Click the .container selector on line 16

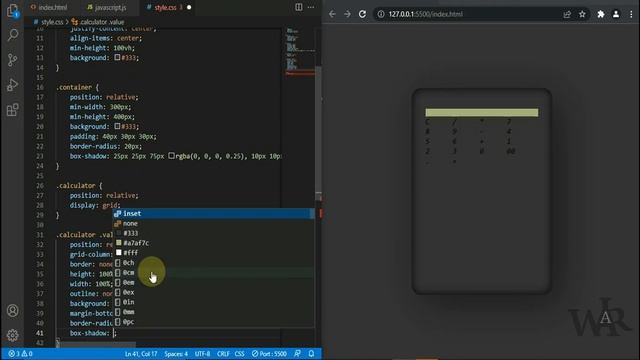point(74,87)
